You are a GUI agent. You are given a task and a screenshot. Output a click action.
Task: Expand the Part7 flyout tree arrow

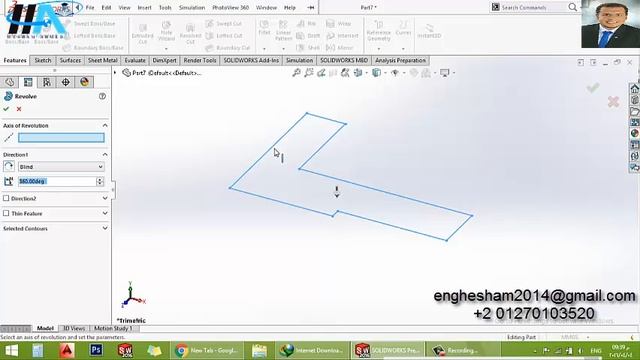(115, 73)
